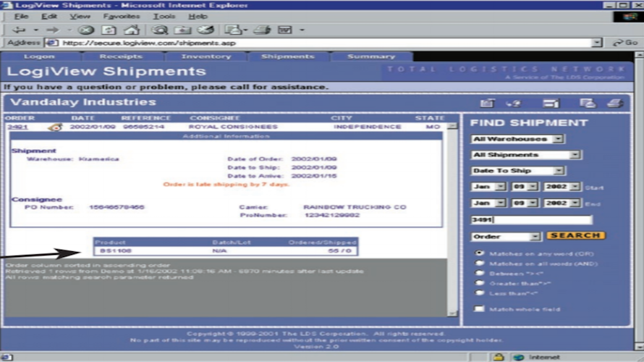Click the Mail toolbar icon
Viewport: 644px width, 362px height.
[x=233, y=30]
